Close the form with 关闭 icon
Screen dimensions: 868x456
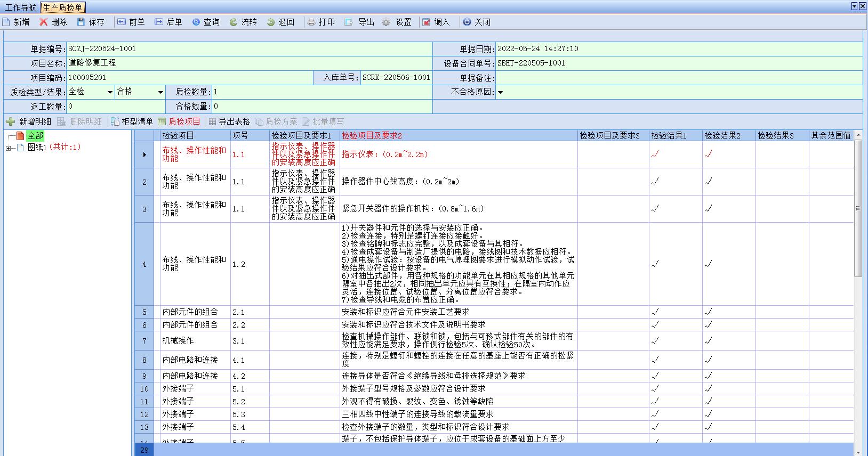(467, 22)
